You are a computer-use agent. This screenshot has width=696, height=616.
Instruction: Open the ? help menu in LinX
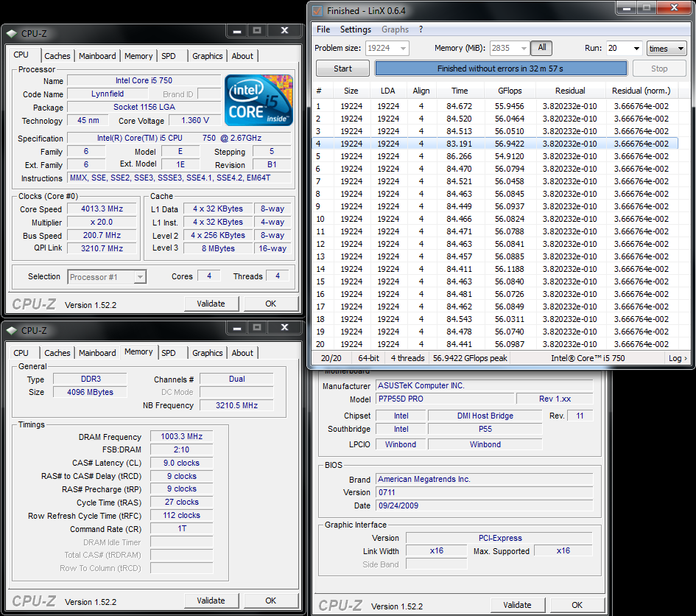(421, 29)
